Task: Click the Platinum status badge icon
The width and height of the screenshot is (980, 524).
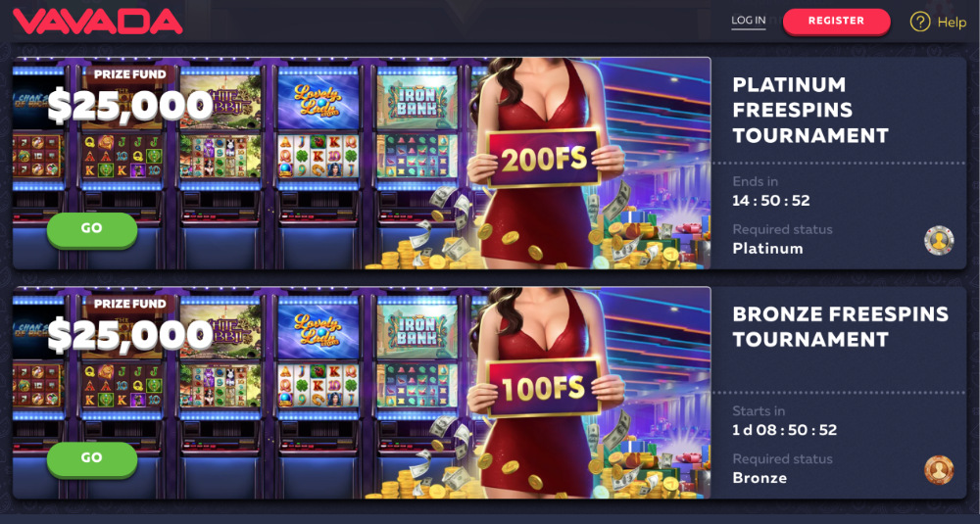Action: click(x=939, y=241)
